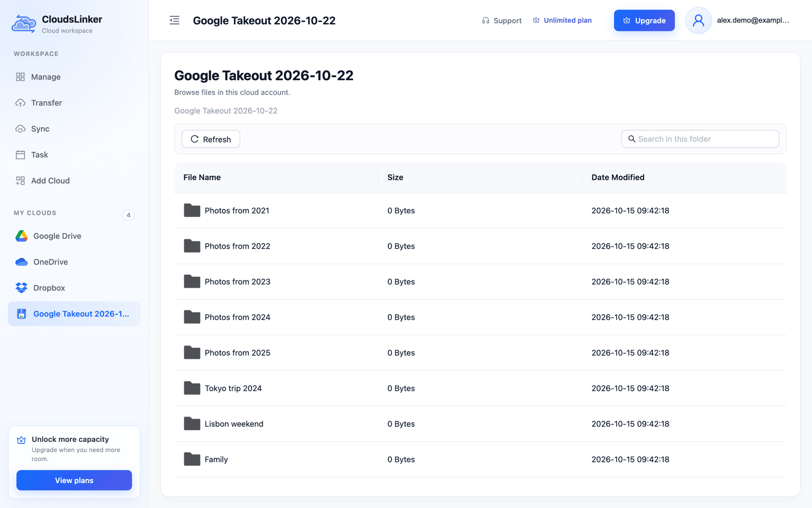The height and width of the screenshot is (508, 812).
Task: Open the Manage workspace page
Action: [x=74, y=77]
